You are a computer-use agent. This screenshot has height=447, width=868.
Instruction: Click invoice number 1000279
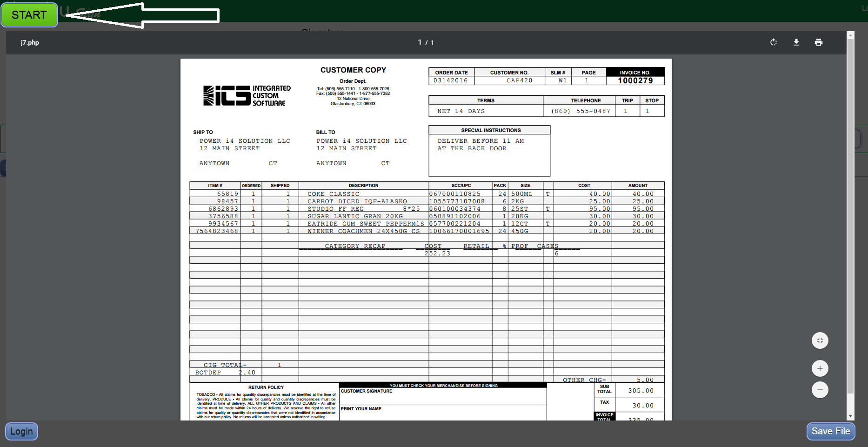pos(635,80)
